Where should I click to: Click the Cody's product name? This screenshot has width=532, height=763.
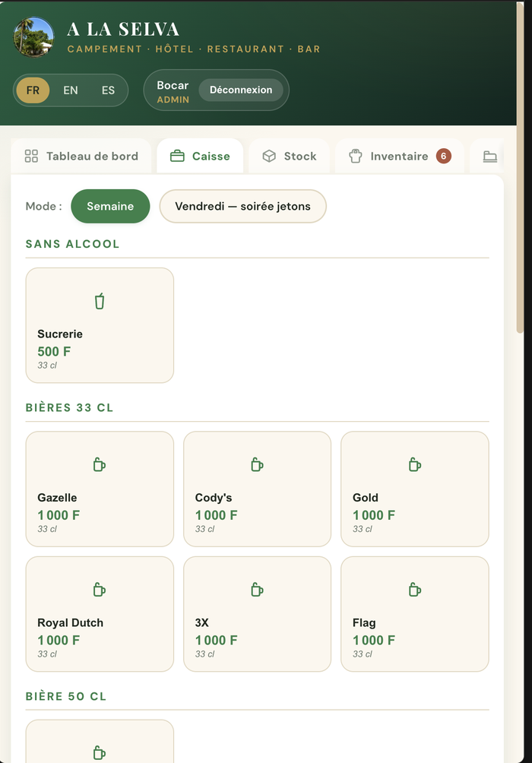pyautogui.click(x=214, y=498)
